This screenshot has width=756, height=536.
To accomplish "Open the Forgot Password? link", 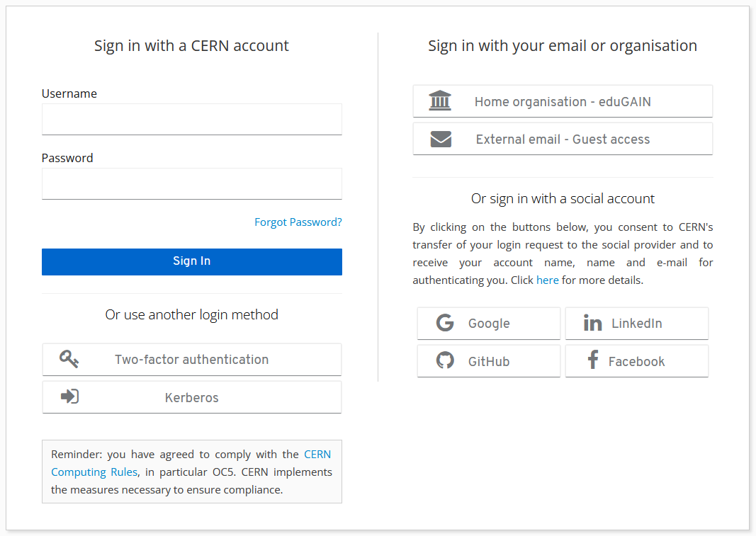I will coord(298,222).
